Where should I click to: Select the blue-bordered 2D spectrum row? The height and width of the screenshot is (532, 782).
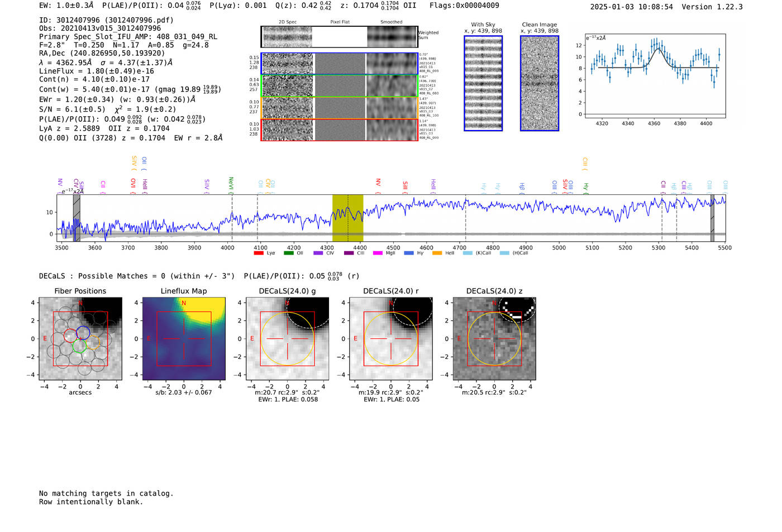tap(339, 64)
